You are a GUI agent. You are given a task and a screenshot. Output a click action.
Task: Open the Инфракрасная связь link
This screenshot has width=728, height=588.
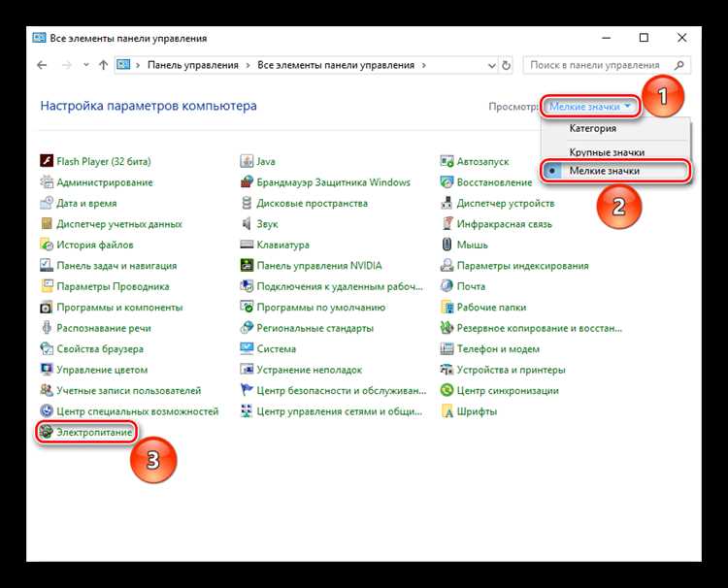tap(504, 224)
